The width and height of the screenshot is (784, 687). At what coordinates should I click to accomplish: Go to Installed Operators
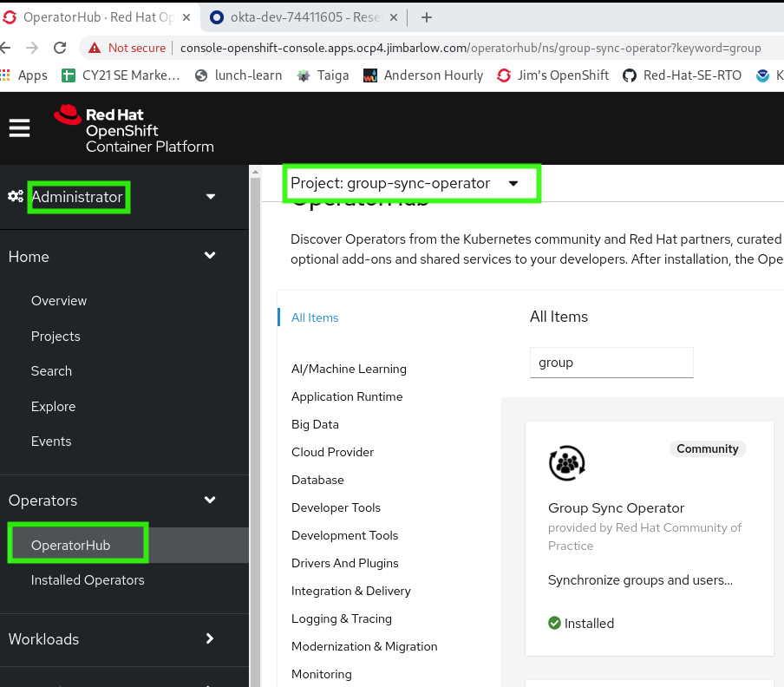[88, 580]
